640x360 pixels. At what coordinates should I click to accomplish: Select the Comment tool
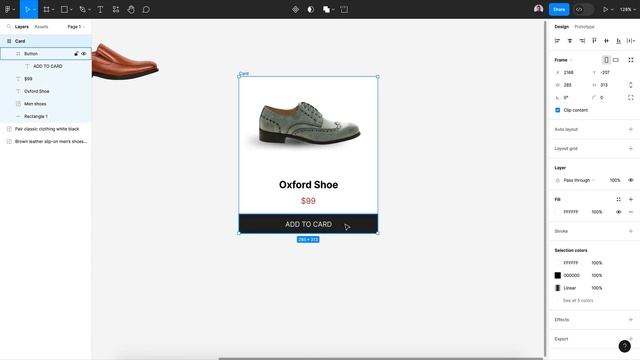[x=146, y=9]
